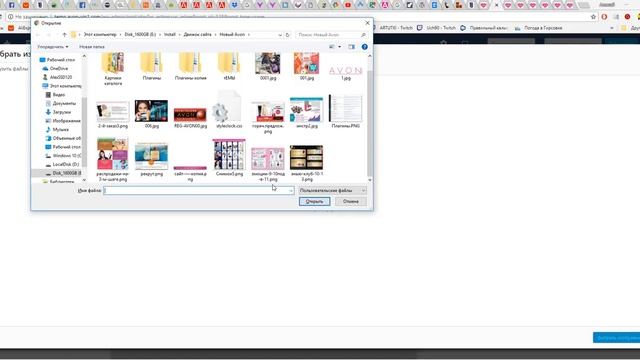Click the Открыть button

[x=314, y=201]
